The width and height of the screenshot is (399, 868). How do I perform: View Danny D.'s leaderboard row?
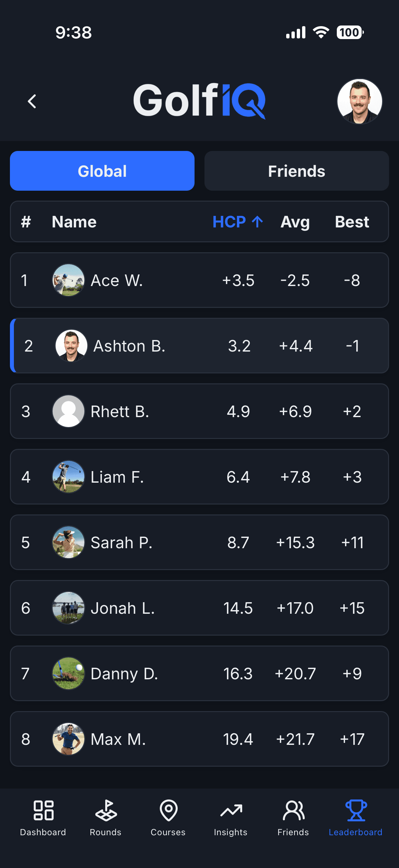click(x=199, y=674)
